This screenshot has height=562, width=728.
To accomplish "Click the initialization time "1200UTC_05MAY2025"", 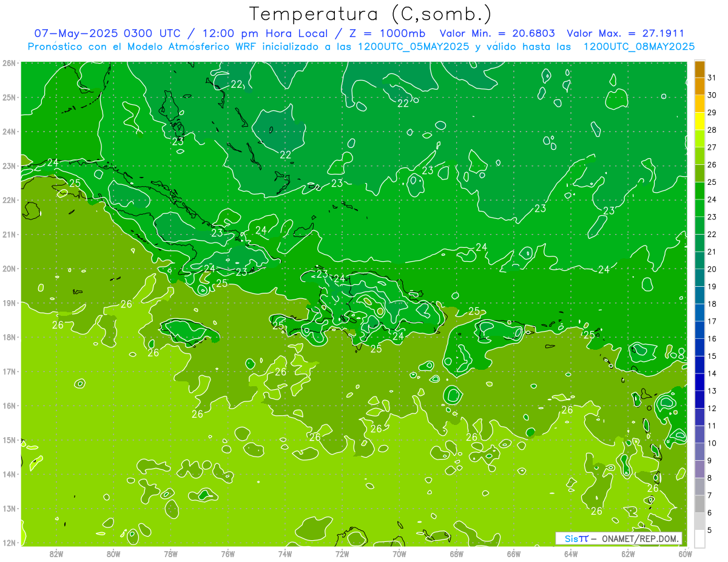I will (x=413, y=46).
